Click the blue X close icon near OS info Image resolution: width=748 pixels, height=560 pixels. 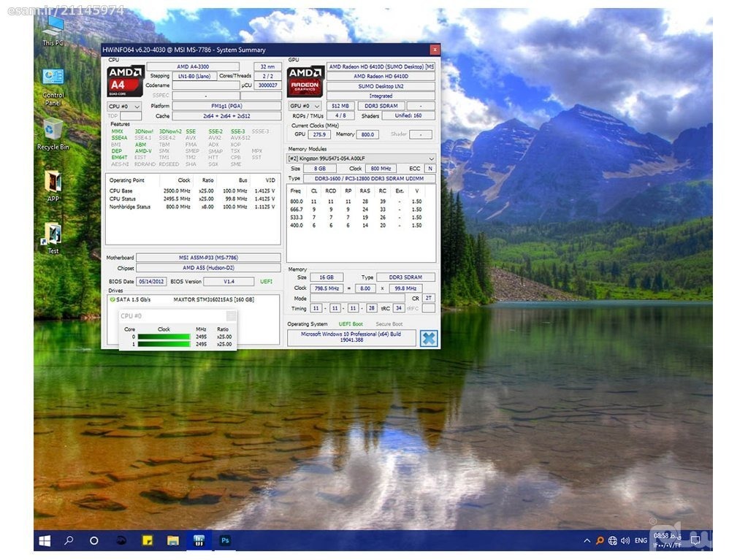pos(429,338)
